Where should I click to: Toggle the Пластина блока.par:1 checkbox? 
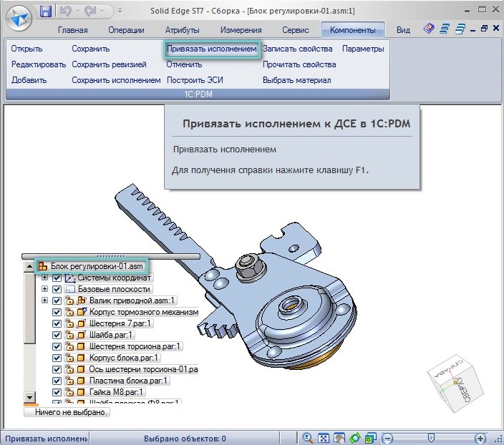point(57,381)
